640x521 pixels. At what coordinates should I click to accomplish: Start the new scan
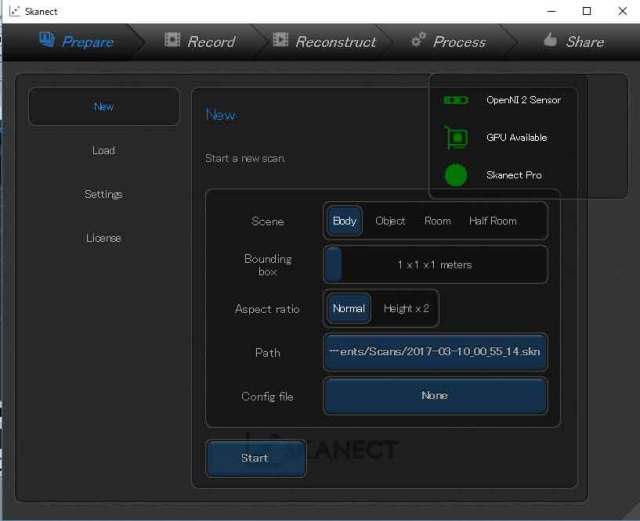tap(256, 458)
